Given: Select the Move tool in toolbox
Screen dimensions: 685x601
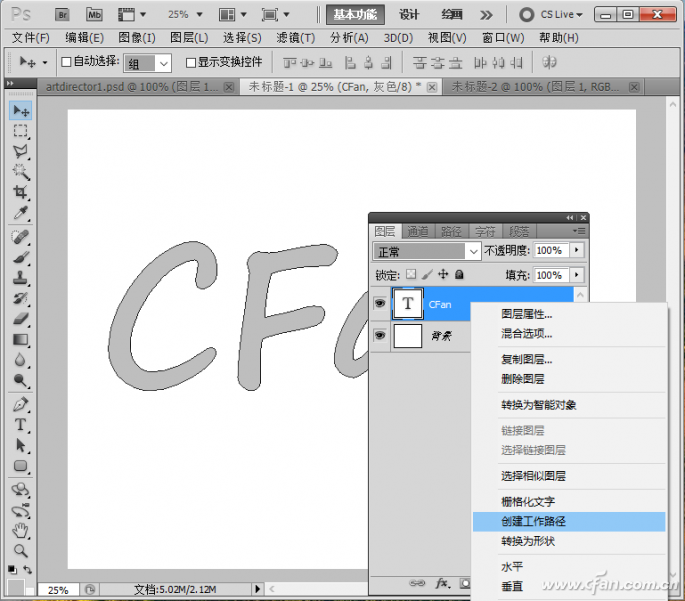Looking at the screenshot, I should pos(21,111).
